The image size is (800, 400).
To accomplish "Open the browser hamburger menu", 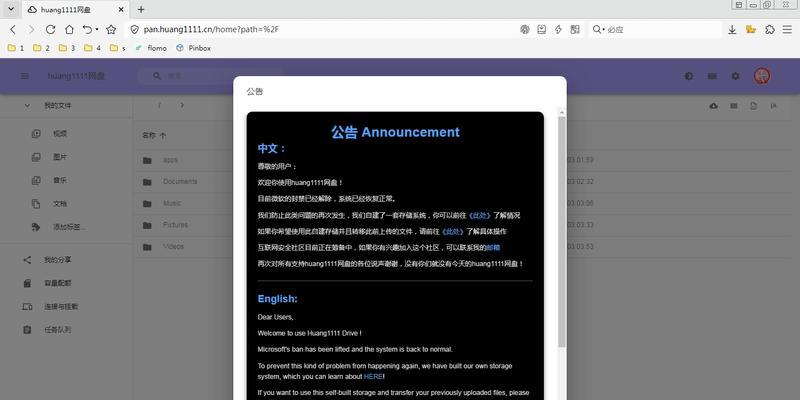I will coord(787,30).
